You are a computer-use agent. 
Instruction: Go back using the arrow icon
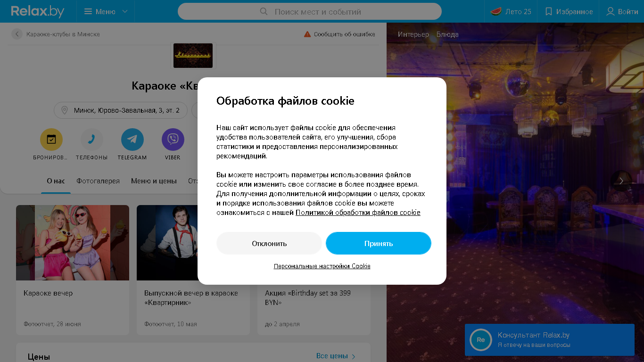point(17,34)
